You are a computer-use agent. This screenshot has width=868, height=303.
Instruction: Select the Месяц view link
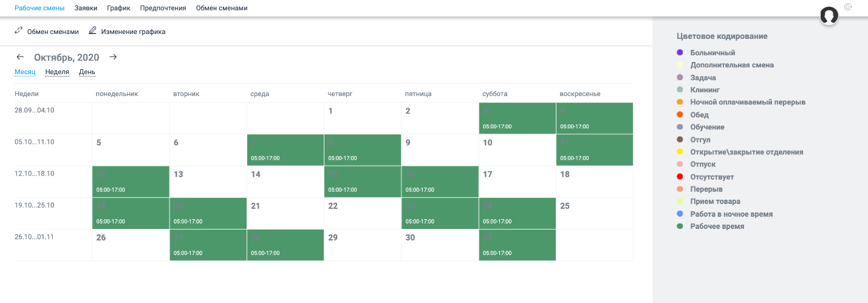tap(25, 72)
